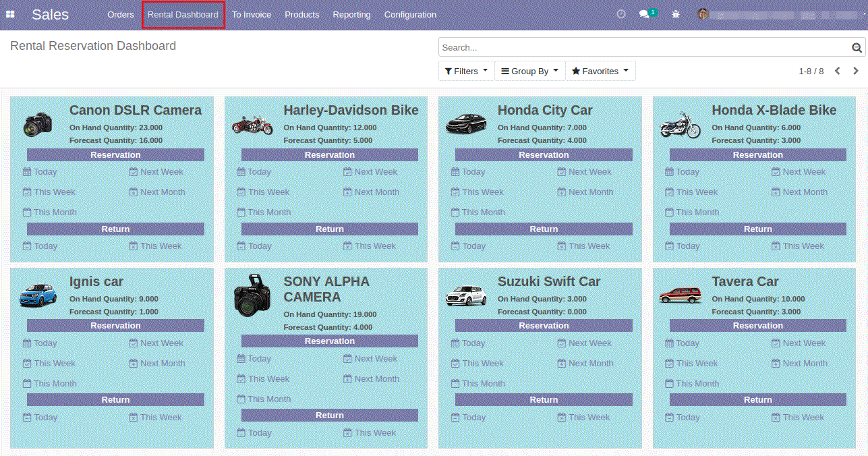Open the Reporting menu
The height and width of the screenshot is (456, 868).
coord(351,14)
